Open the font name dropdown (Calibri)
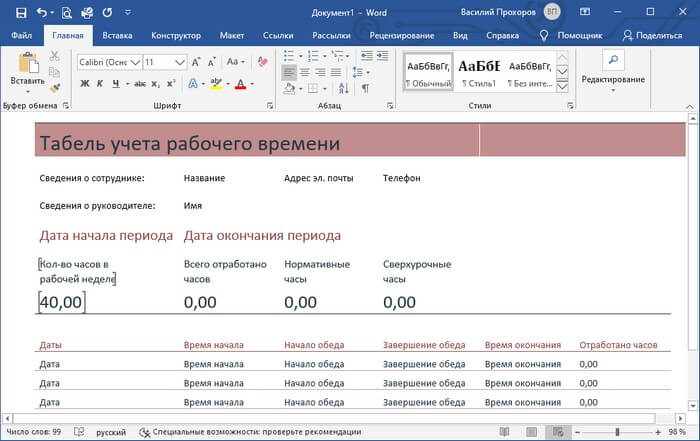Screen dimensions: 700x441 pos(136,62)
